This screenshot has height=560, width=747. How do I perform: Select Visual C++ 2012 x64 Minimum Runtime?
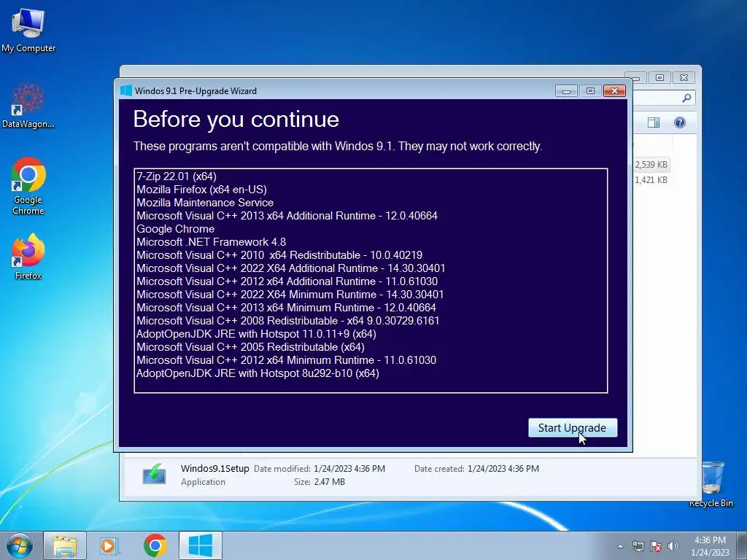(286, 360)
